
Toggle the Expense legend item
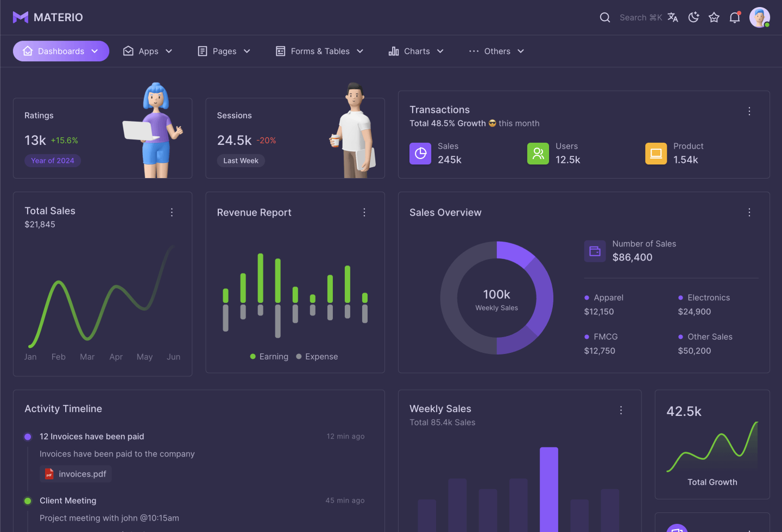tap(317, 357)
